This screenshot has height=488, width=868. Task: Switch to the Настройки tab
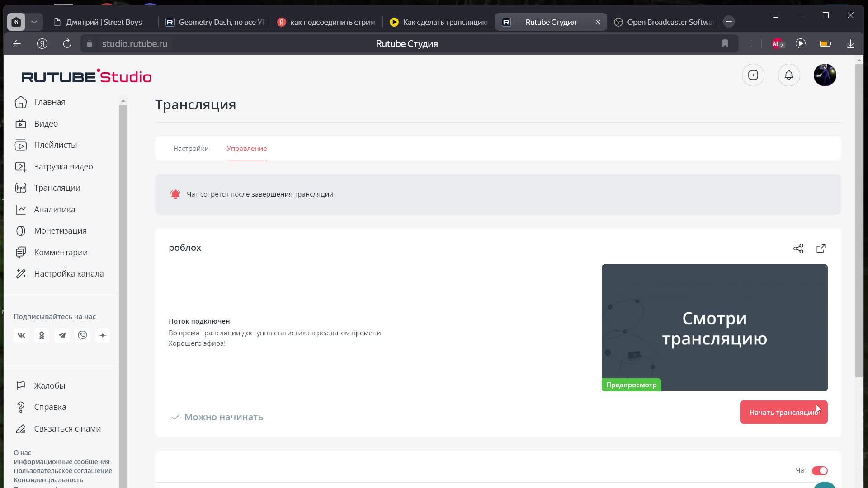[191, 149]
